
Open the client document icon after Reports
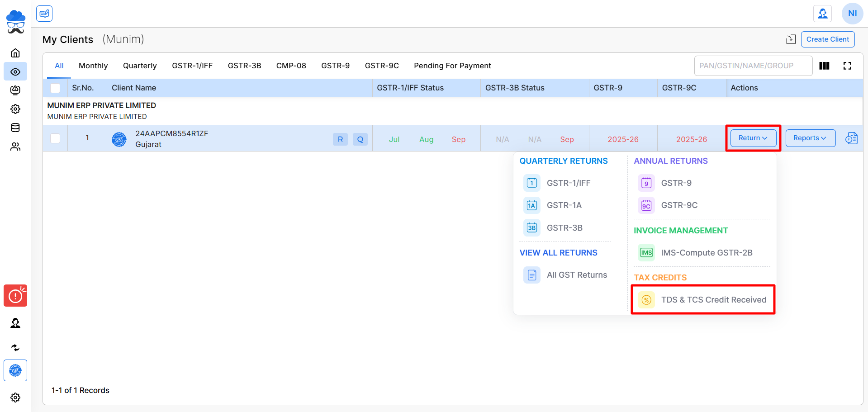point(851,138)
